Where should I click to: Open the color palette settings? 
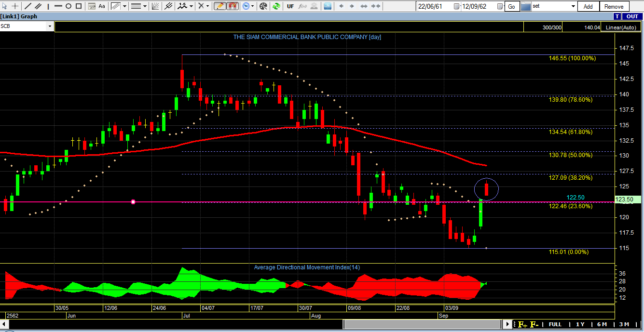[263, 6]
